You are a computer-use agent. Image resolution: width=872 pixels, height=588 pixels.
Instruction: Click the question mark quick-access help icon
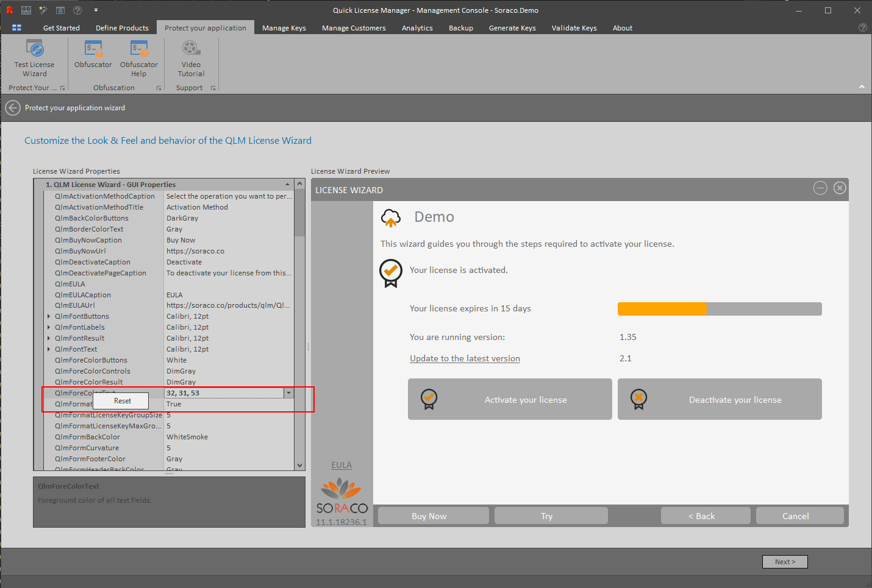click(77, 10)
